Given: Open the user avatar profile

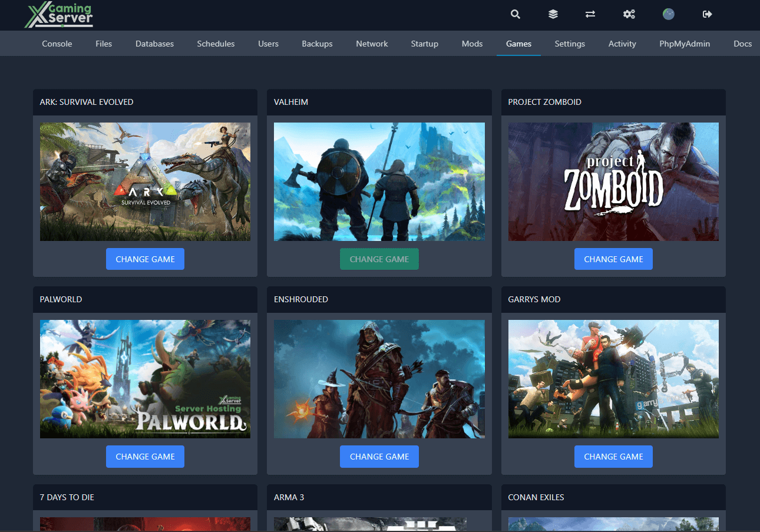Looking at the screenshot, I should (668, 14).
